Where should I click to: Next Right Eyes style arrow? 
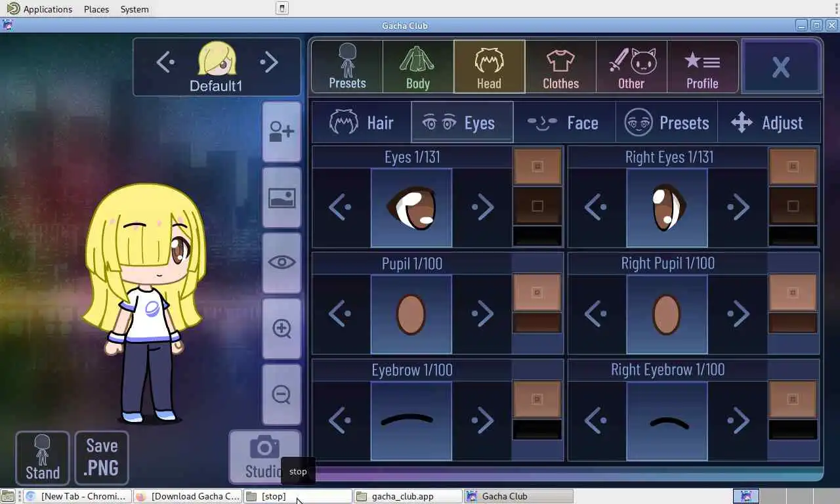(738, 207)
